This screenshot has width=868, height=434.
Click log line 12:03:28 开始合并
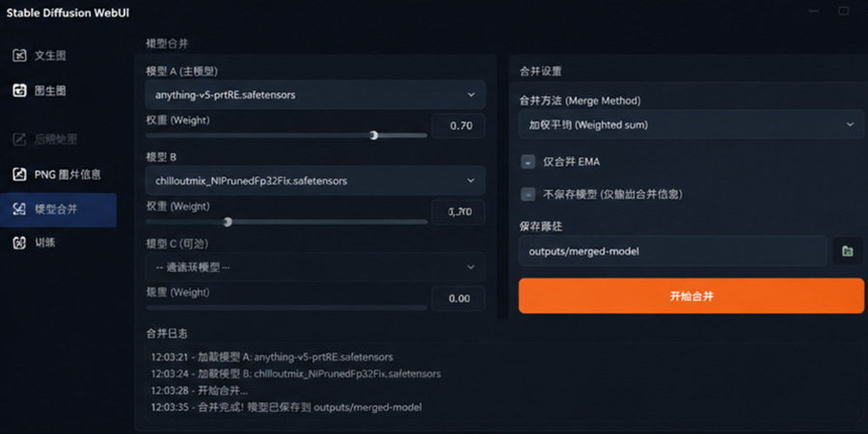tap(200, 391)
